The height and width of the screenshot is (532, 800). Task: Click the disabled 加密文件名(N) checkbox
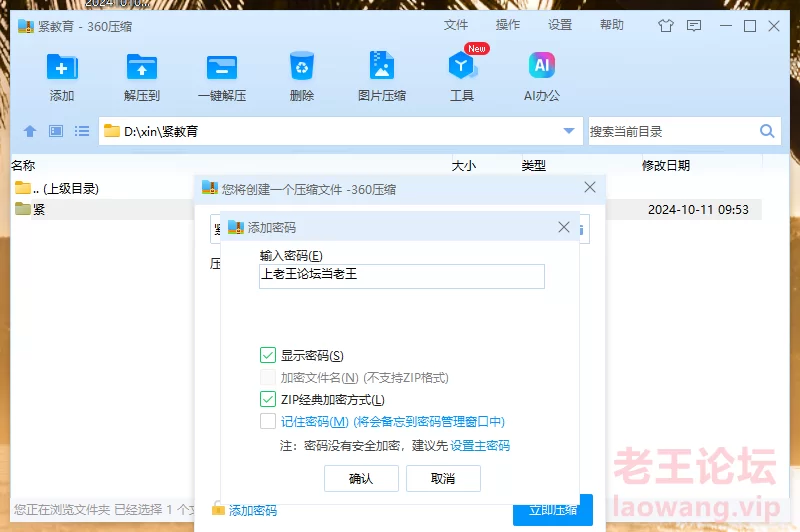coord(268,377)
